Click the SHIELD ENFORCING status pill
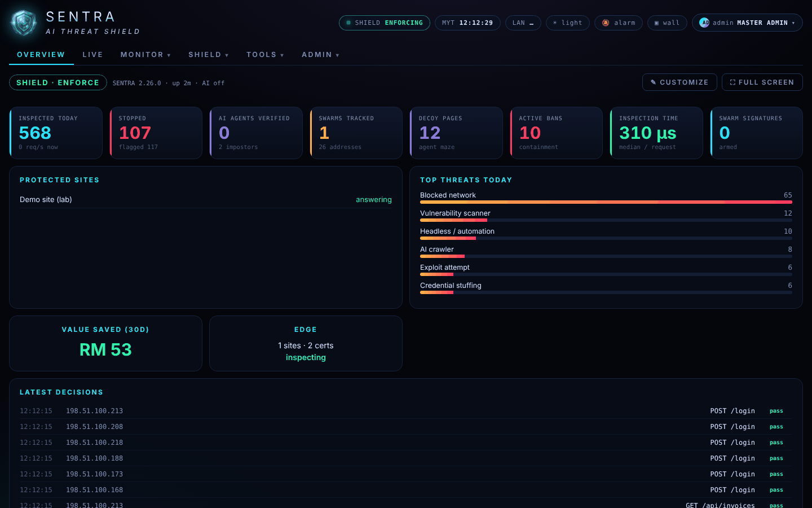Viewport: 812px width, 508px height. pyautogui.click(x=385, y=23)
